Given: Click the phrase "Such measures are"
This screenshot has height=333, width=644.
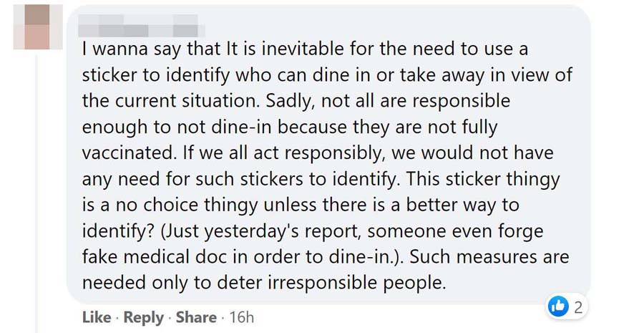Looking at the screenshot, I should pos(489,256).
